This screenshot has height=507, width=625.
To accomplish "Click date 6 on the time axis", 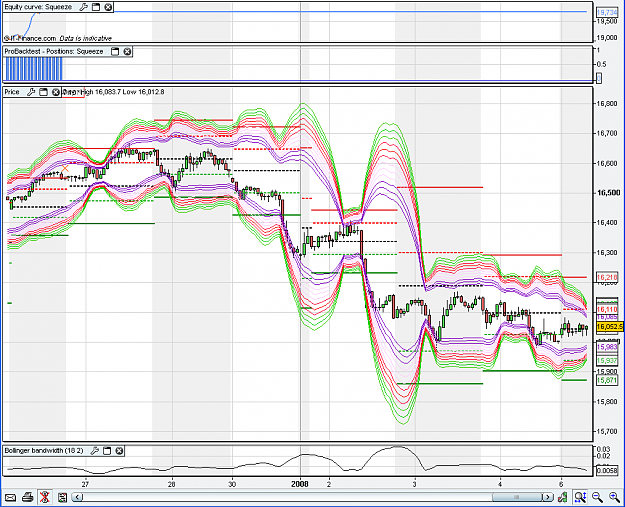I will [x=561, y=484].
